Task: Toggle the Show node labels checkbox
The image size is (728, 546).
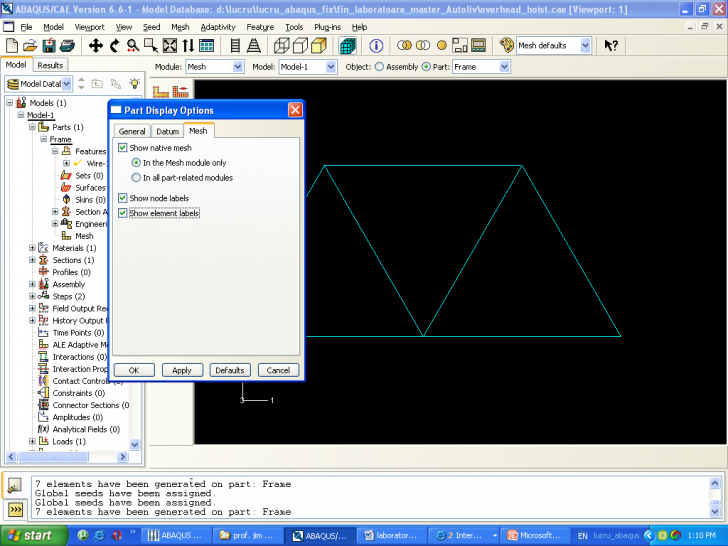Action: click(123, 198)
